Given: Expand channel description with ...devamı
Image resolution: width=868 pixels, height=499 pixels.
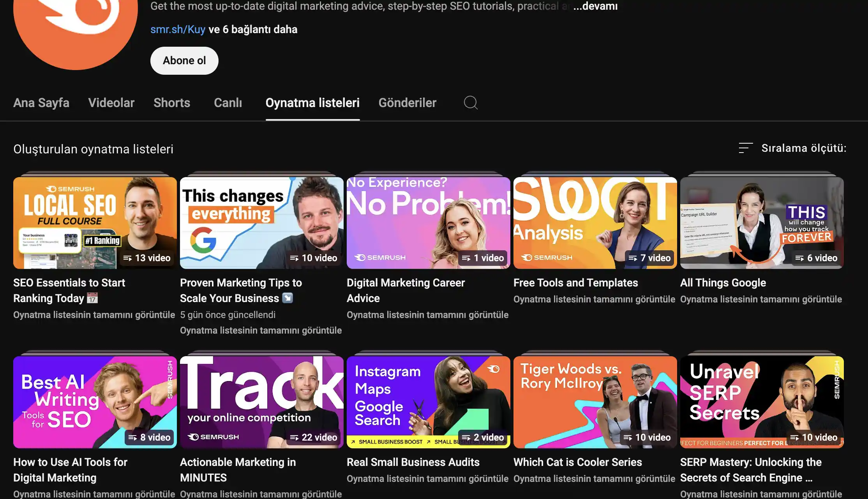Looking at the screenshot, I should pos(595,6).
